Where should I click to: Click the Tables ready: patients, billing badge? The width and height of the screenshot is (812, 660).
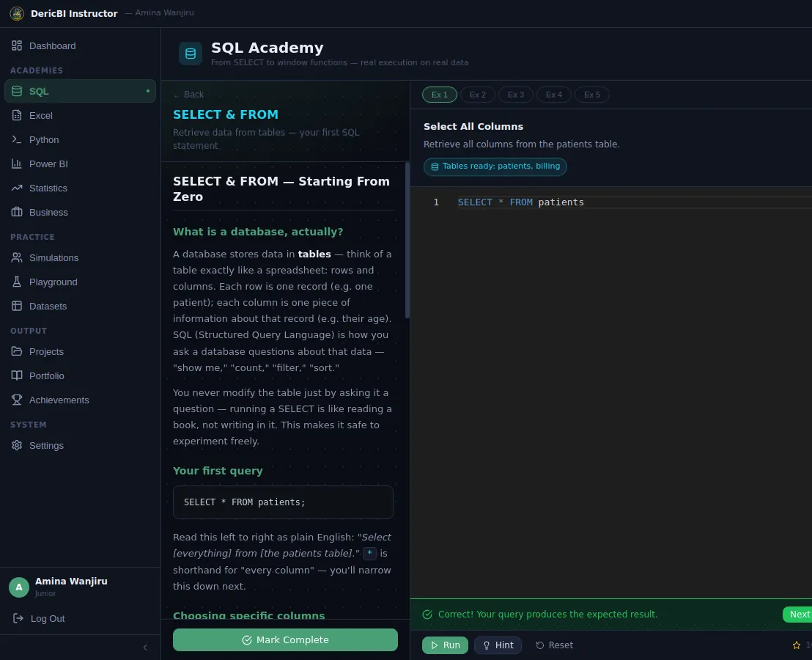click(x=495, y=166)
